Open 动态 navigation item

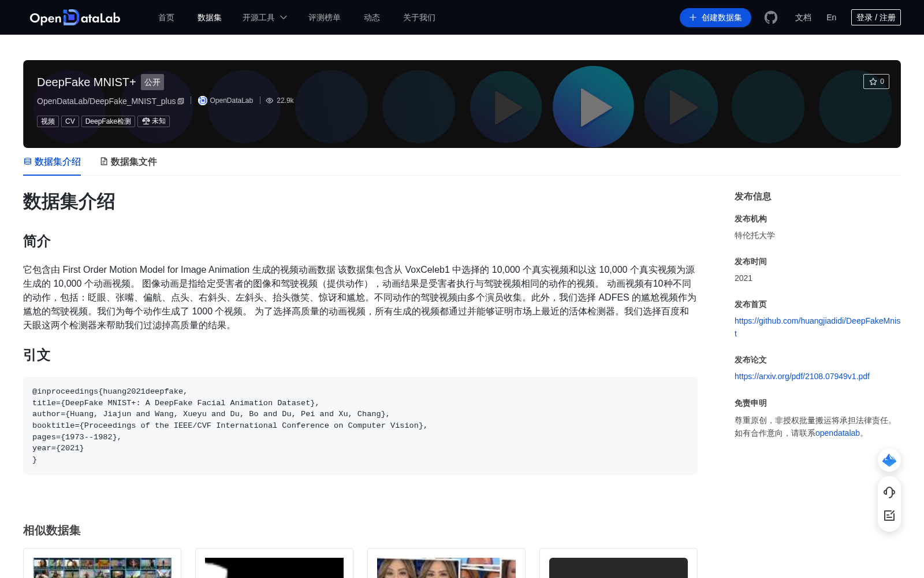coord(372,18)
